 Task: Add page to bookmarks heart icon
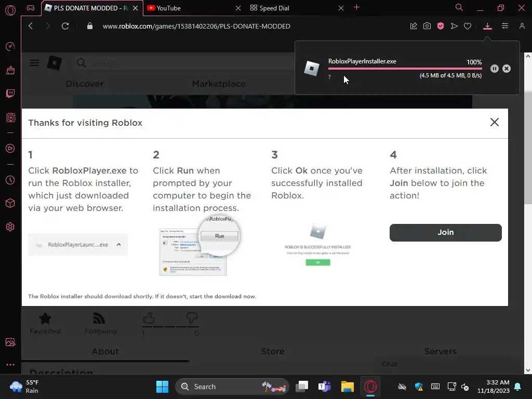pos(468,26)
